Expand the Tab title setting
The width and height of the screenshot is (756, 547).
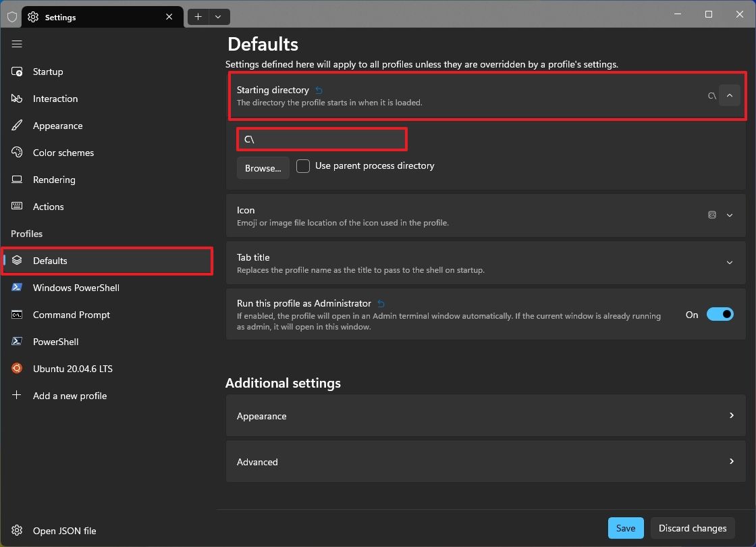click(730, 262)
